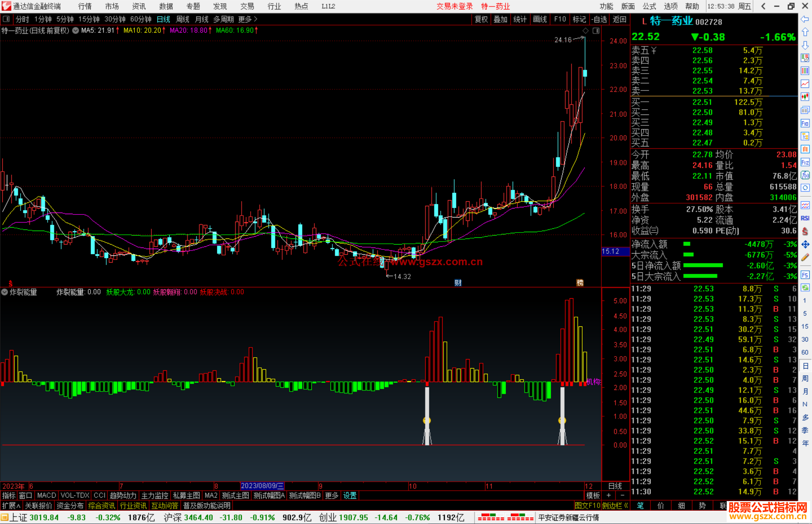Expand the 更多 period options
812x524 pixels.
(248, 19)
